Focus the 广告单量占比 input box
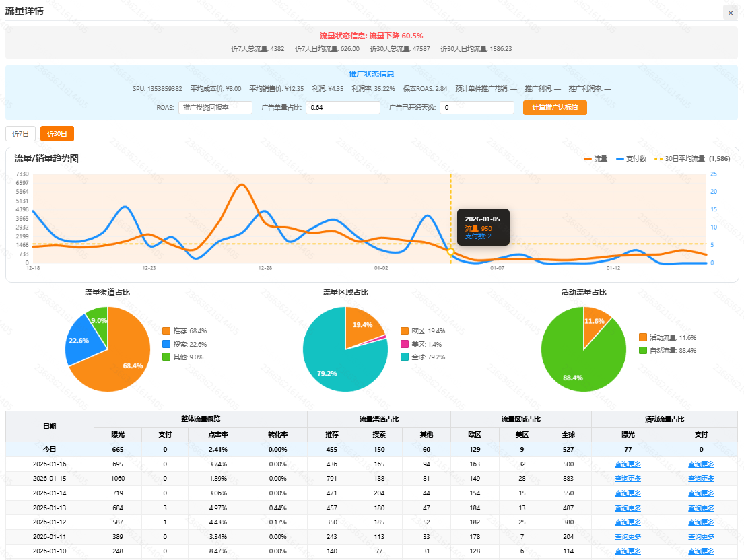Image resolution: width=744 pixels, height=560 pixels. point(343,108)
